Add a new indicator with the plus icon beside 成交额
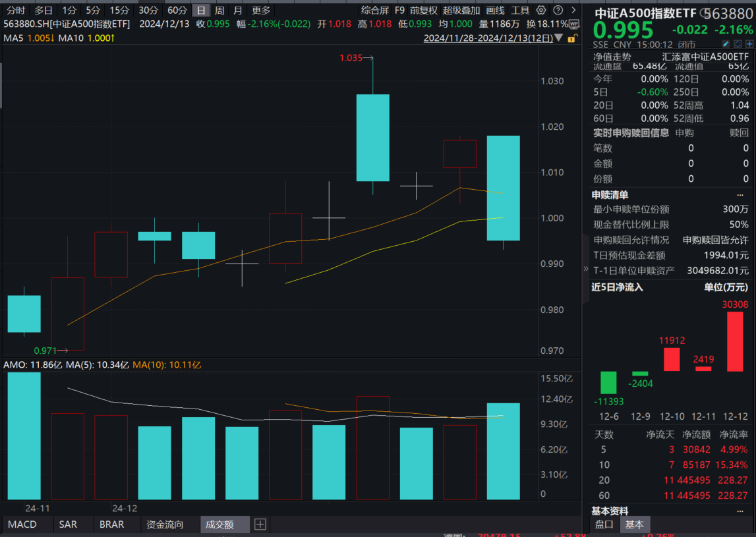 pyautogui.click(x=260, y=524)
